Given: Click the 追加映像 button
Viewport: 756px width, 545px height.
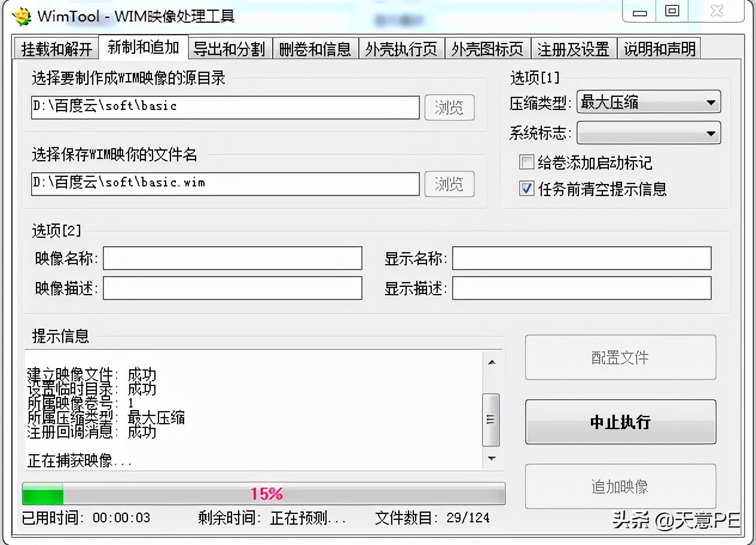Looking at the screenshot, I should [x=620, y=486].
